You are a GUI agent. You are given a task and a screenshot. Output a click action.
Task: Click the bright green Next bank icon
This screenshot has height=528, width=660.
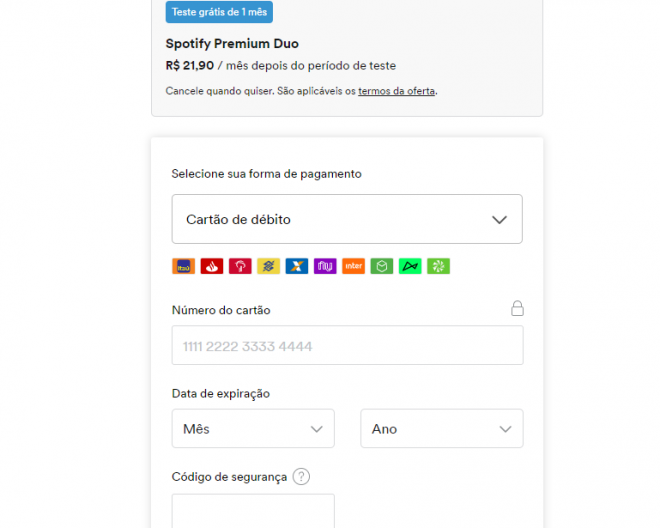pos(410,266)
